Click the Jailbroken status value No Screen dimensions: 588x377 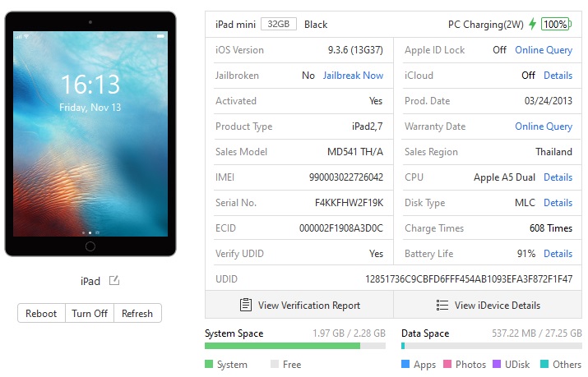308,76
